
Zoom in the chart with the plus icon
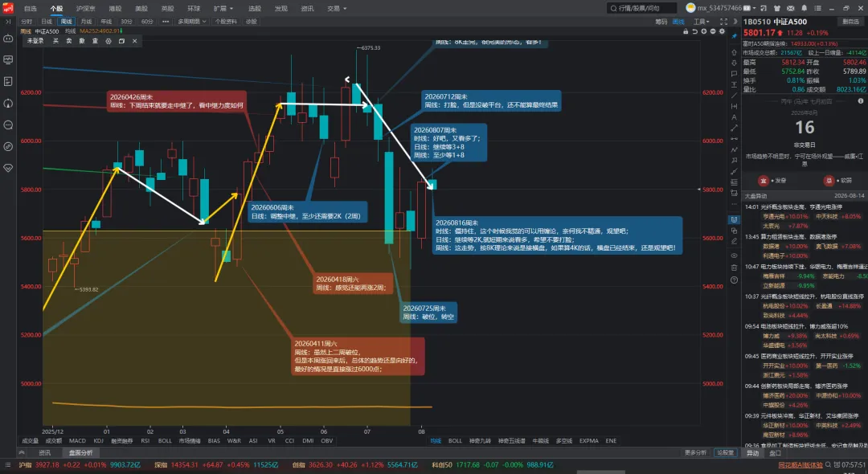coord(704,31)
